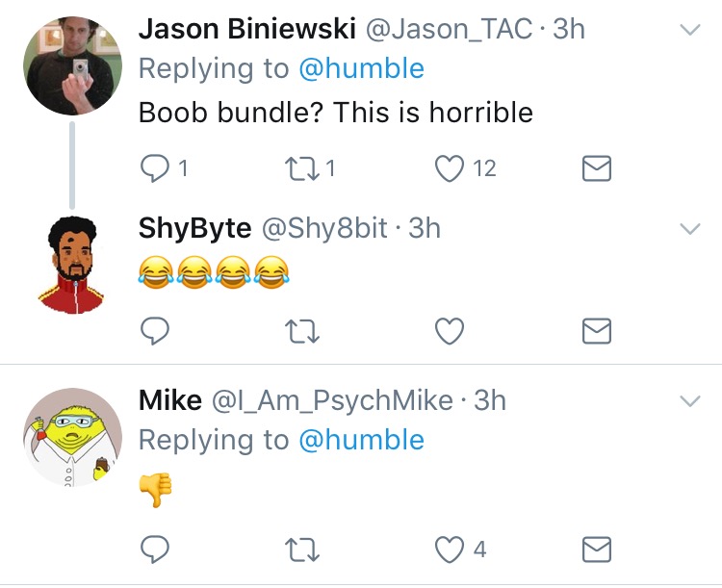Retweet Mike's thumbs down tweet
Image resolution: width=722 pixels, height=588 pixels.
(302, 550)
